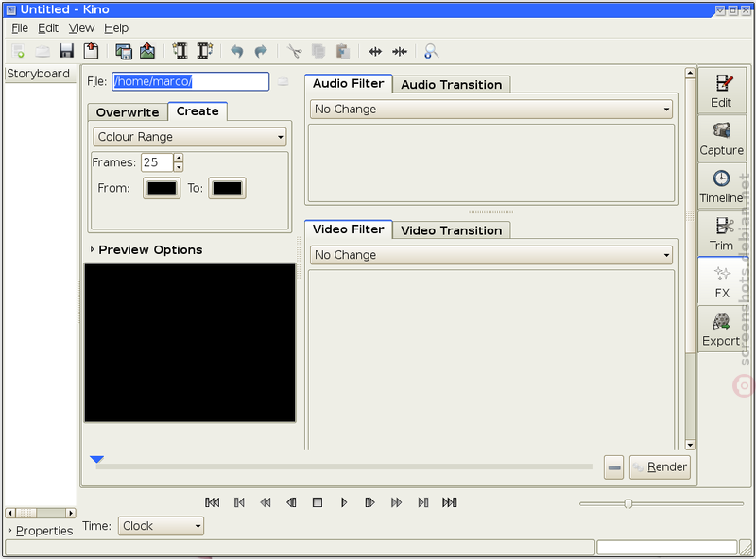This screenshot has width=756, height=559.
Task: Open the Edit menu
Action: click(48, 28)
